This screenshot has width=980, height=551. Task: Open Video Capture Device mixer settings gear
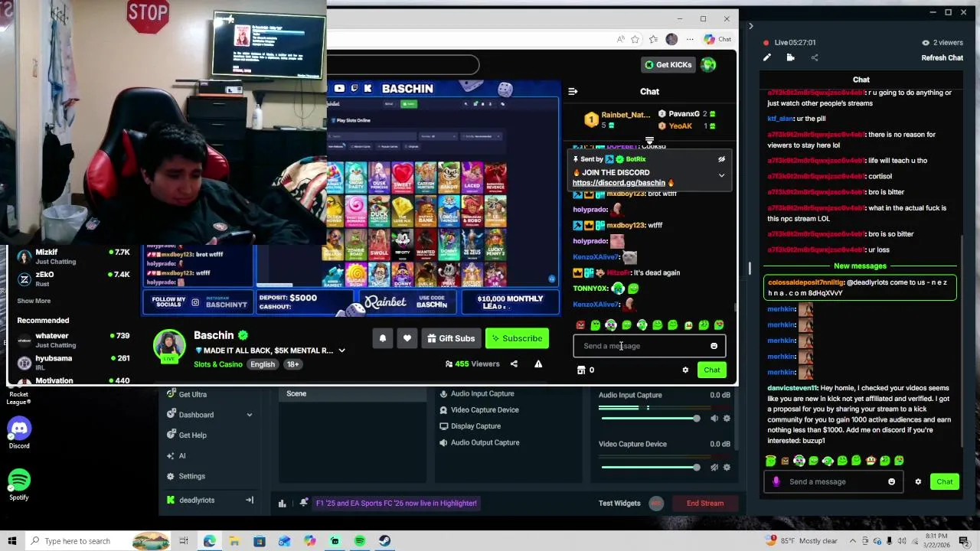point(727,468)
